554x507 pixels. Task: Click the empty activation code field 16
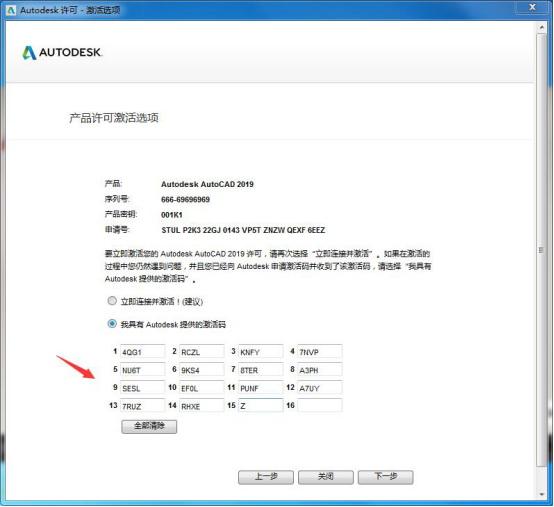pos(320,406)
